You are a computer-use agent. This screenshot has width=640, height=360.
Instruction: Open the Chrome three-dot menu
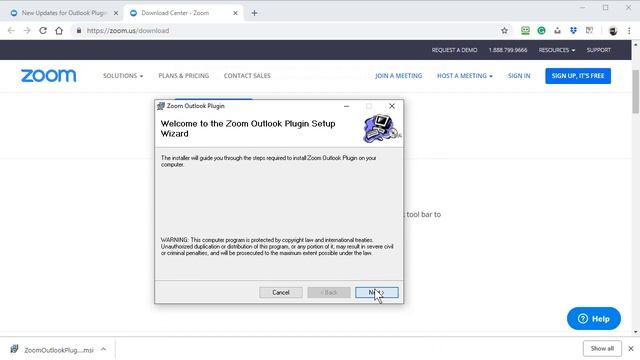(629, 31)
